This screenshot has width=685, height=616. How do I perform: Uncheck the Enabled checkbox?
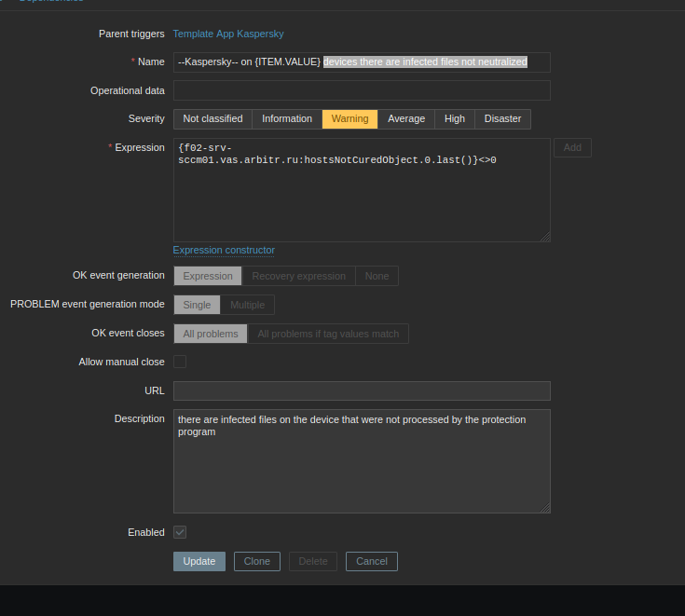180,532
